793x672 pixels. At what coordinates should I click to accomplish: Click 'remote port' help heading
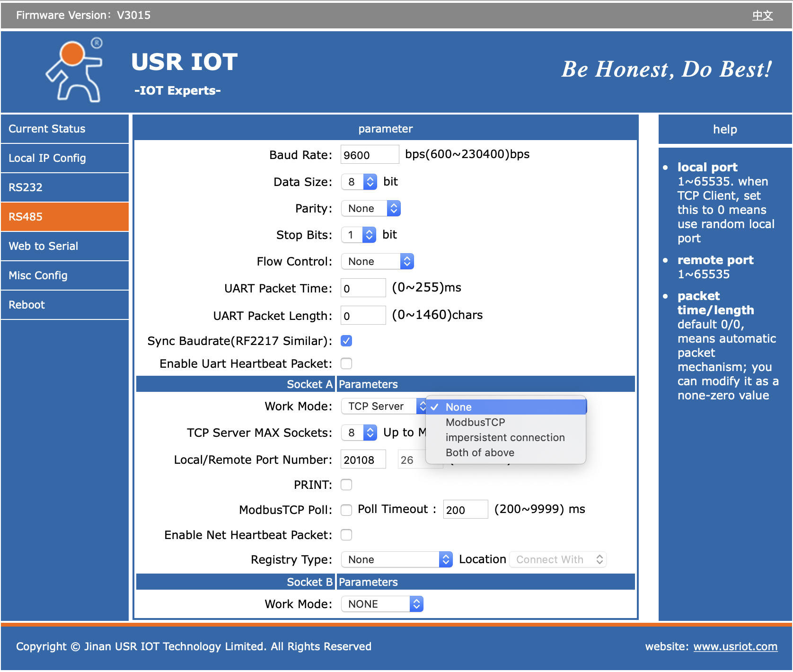click(715, 260)
